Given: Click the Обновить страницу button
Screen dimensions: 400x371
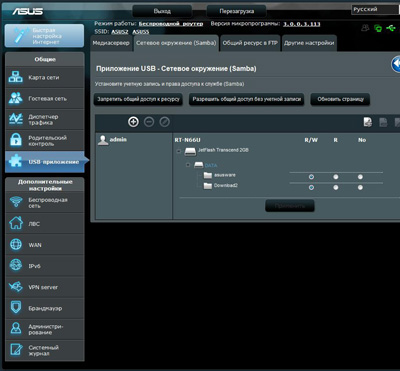Looking at the screenshot, I should tap(340, 99).
